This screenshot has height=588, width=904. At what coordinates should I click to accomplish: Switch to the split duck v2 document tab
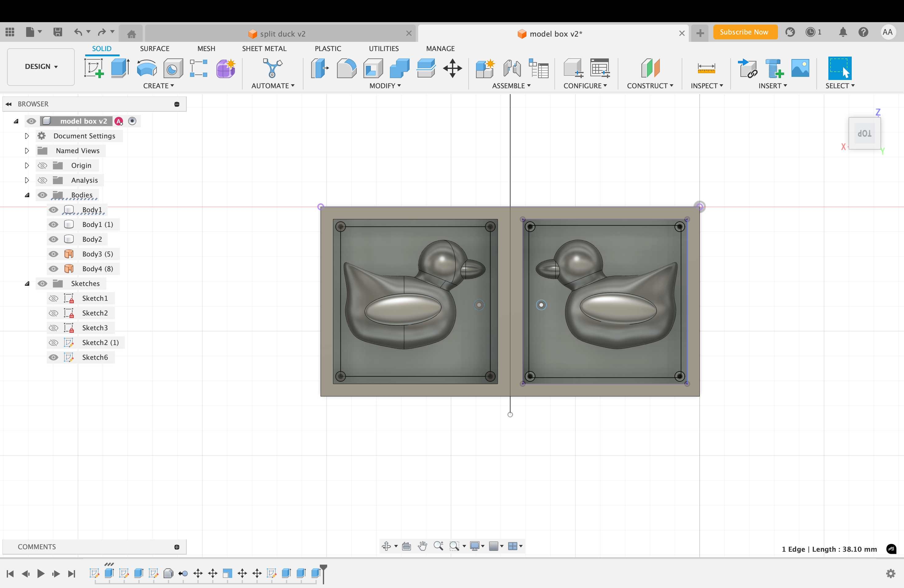[x=281, y=34]
